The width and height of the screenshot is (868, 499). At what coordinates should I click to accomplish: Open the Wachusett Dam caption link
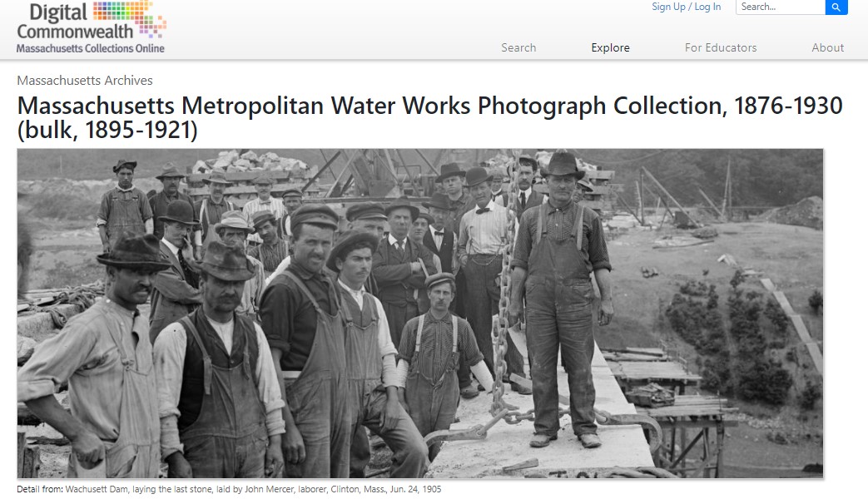[253, 489]
